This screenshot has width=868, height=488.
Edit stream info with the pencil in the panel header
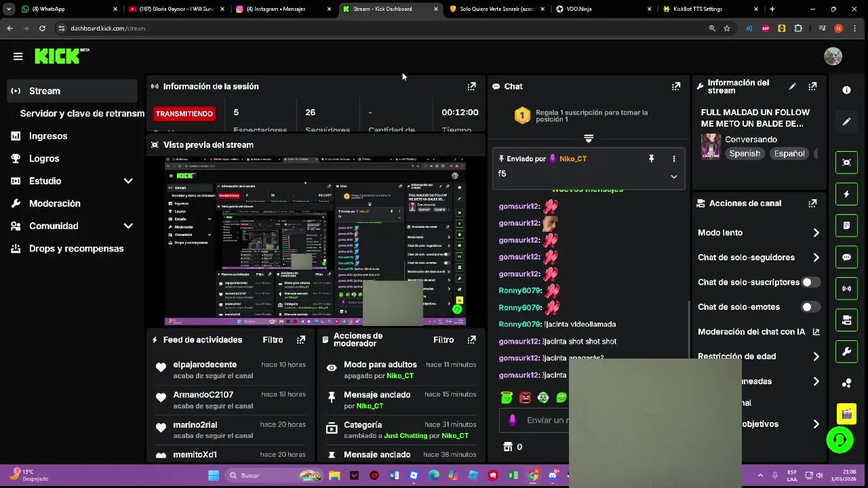[x=792, y=87]
